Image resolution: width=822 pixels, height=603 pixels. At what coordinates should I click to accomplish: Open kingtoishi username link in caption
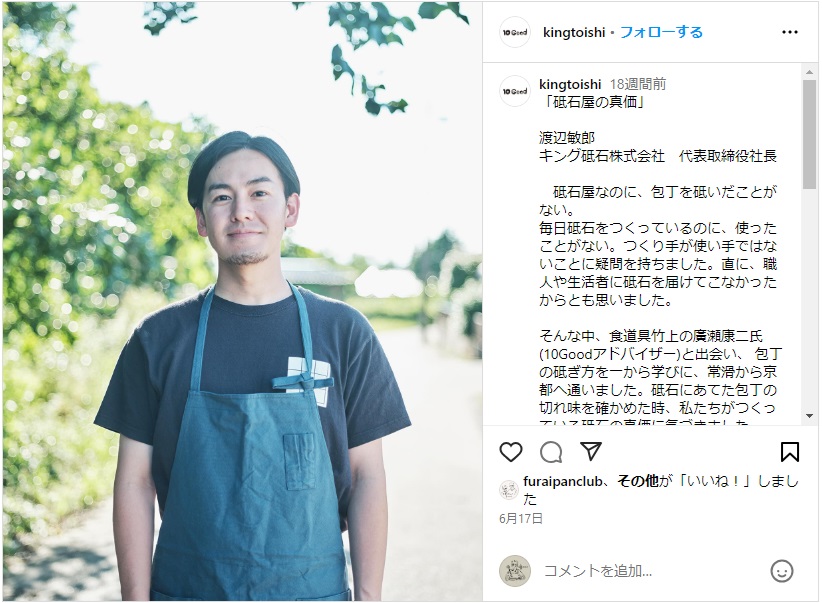(570, 84)
